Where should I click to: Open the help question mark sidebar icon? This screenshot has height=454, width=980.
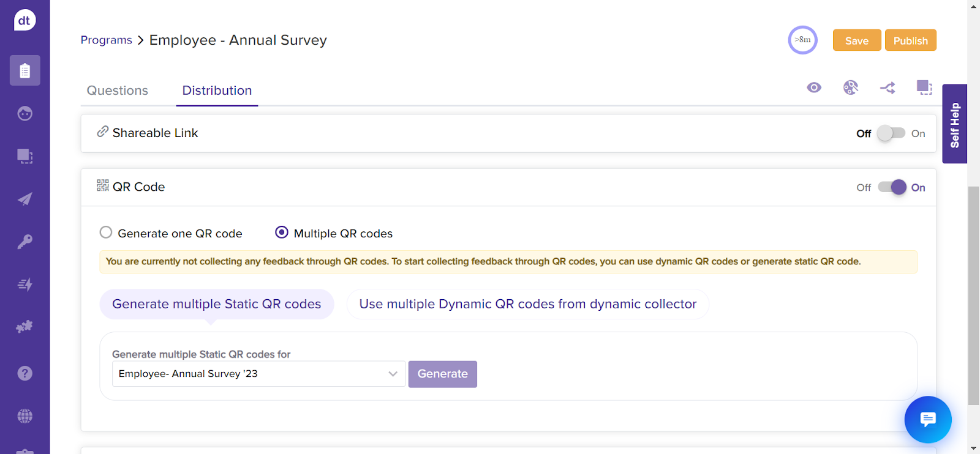tap(24, 373)
